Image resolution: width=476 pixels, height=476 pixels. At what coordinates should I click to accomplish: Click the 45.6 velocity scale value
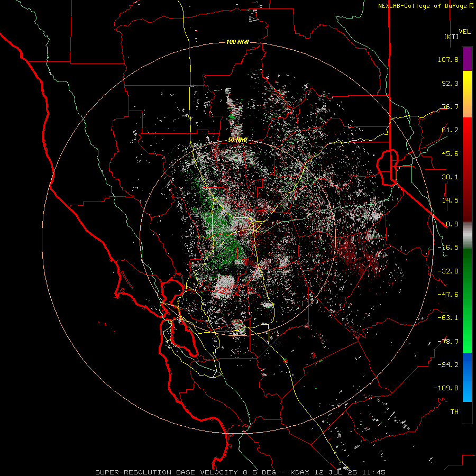coord(450,153)
